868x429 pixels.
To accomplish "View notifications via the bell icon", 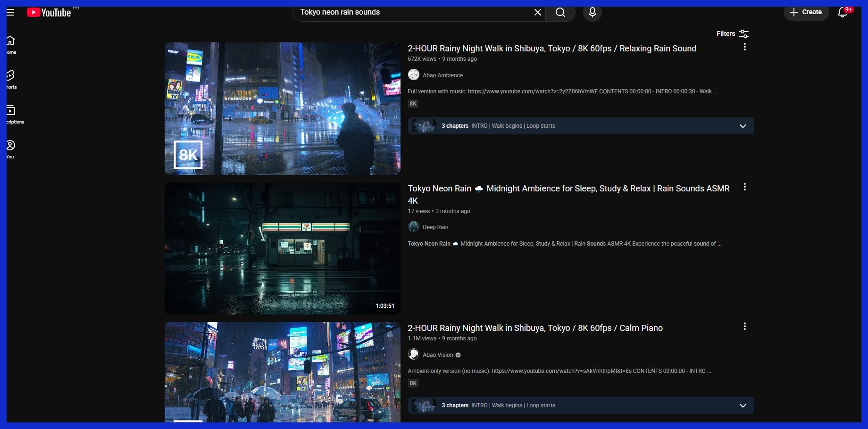I will point(843,13).
